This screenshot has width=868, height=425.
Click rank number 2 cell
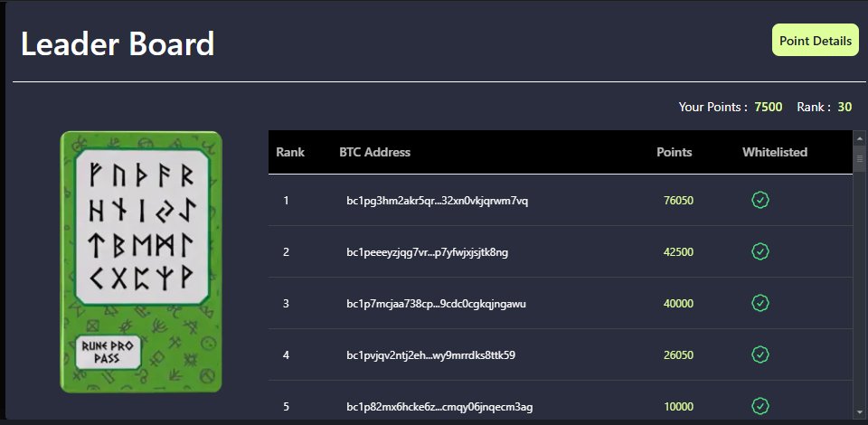287,252
